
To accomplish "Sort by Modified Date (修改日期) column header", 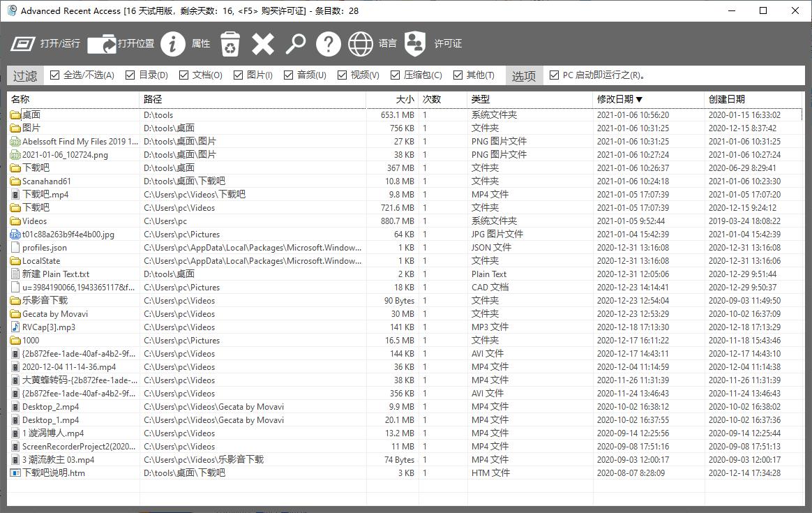I will pyautogui.click(x=619, y=99).
